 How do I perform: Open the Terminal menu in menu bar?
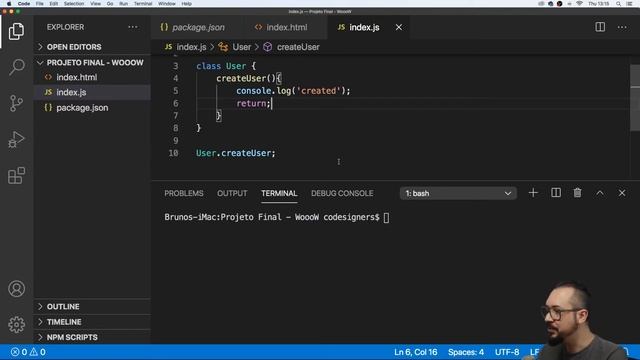click(143, 3)
